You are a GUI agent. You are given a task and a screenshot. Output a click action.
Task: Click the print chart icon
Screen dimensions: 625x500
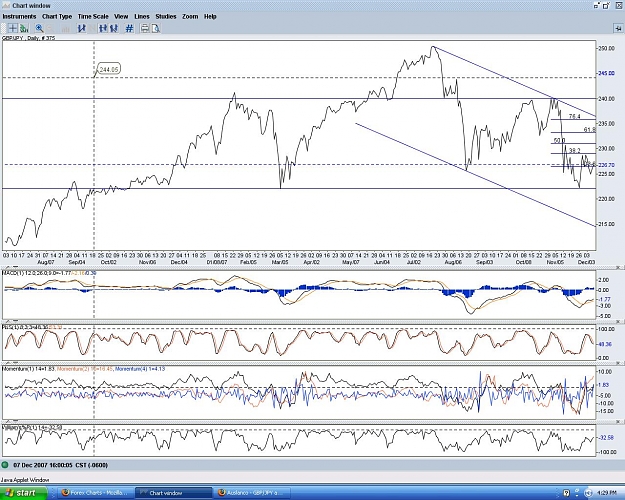point(145,28)
